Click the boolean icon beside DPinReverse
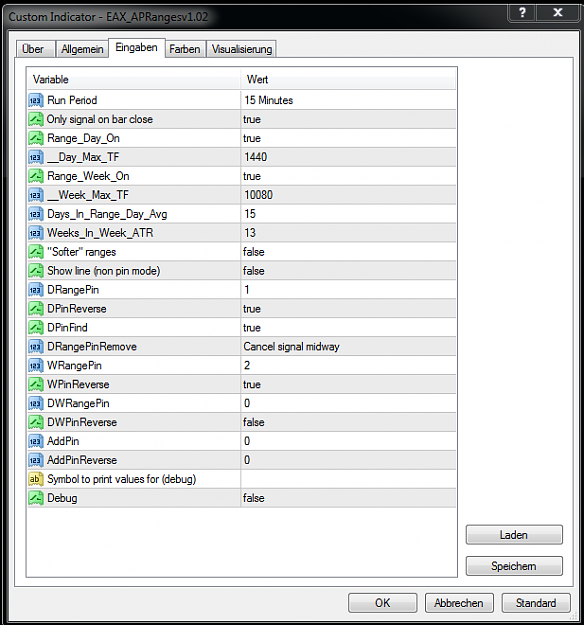This screenshot has width=584, height=625. point(35,309)
